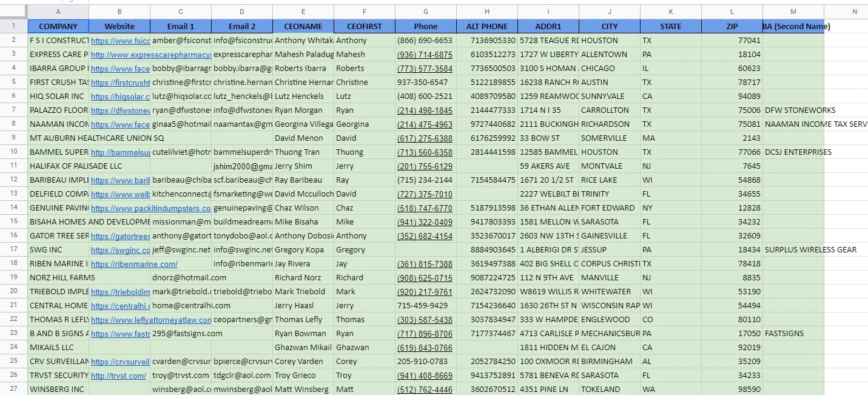Screen dimensions: 868x395
Task: Select the CO state cell
Action: point(671,320)
